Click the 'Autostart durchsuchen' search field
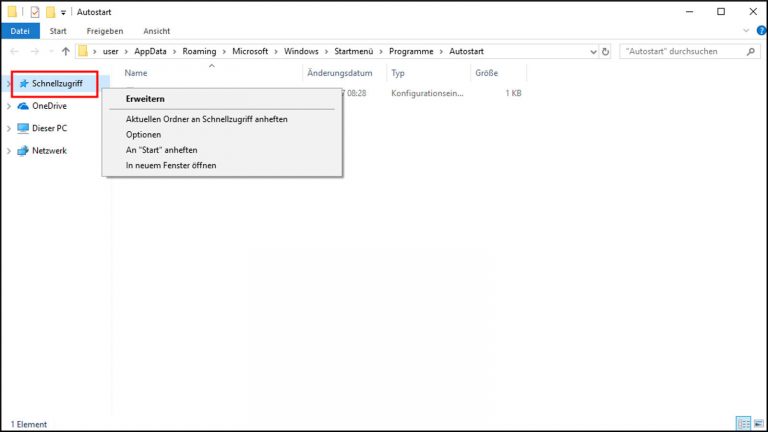 tap(680, 51)
